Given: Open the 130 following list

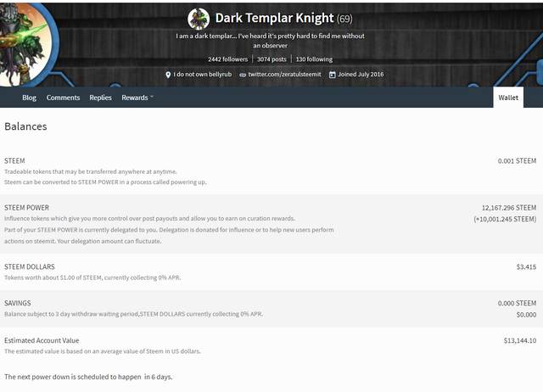Looking at the screenshot, I should [314, 59].
